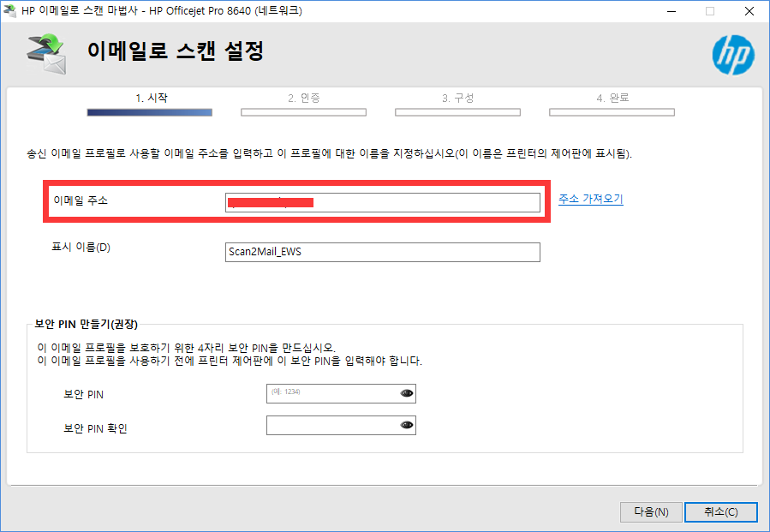Click the 4. 완료 progress bar
770x532 pixels.
point(612,112)
